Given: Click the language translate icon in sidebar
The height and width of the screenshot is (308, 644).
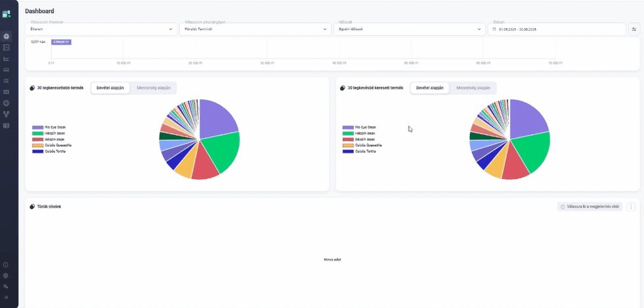Looking at the screenshot, I should click(6, 286).
